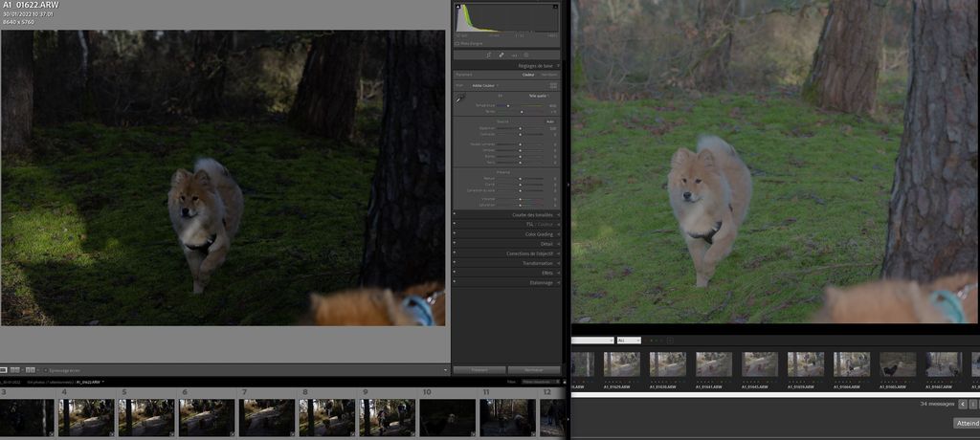Screen dimensions: 980x440
Task: Expand the Transformation panel triangle
Action: click(x=558, y=263)
